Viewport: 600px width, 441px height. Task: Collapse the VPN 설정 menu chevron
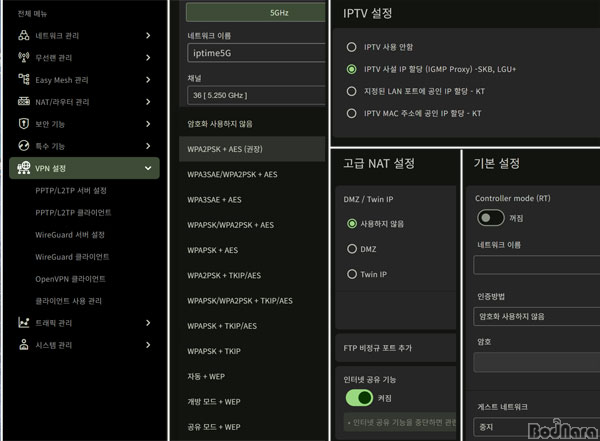tap(148, 169)
